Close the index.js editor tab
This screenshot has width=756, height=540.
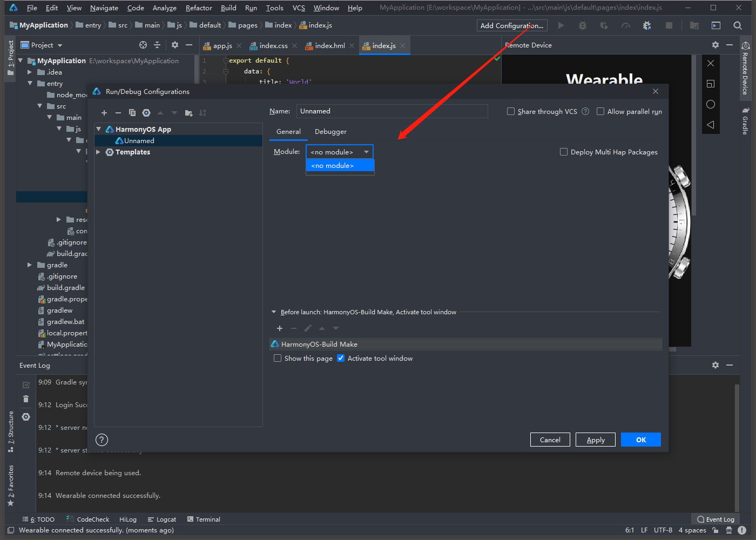coord(403,46)
